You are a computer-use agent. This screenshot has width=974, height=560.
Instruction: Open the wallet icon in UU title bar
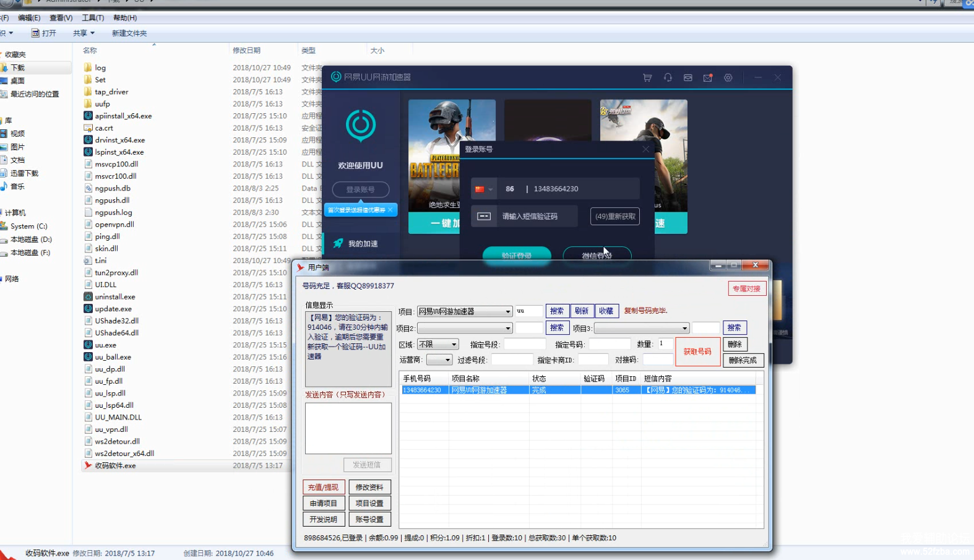coord(687,77)
